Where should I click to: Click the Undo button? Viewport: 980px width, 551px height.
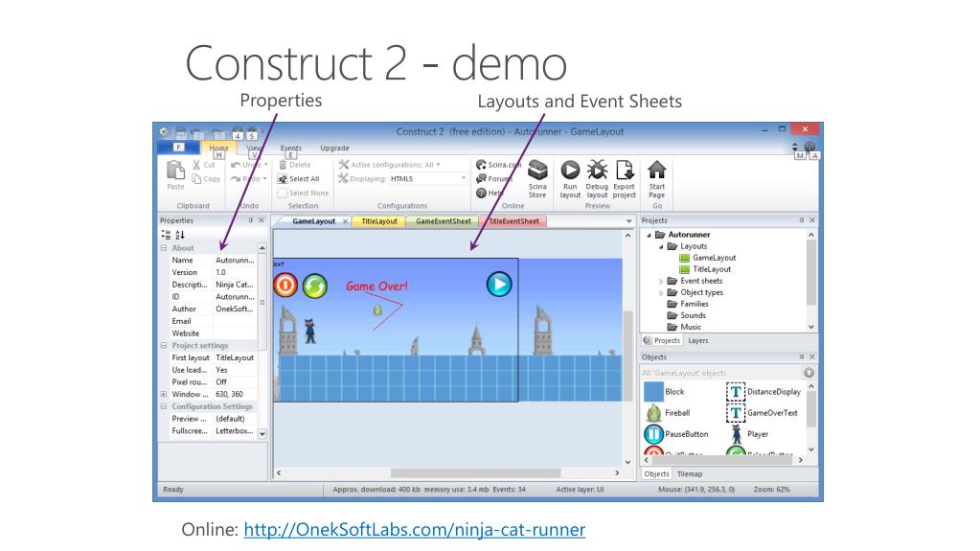coord(247,165)
